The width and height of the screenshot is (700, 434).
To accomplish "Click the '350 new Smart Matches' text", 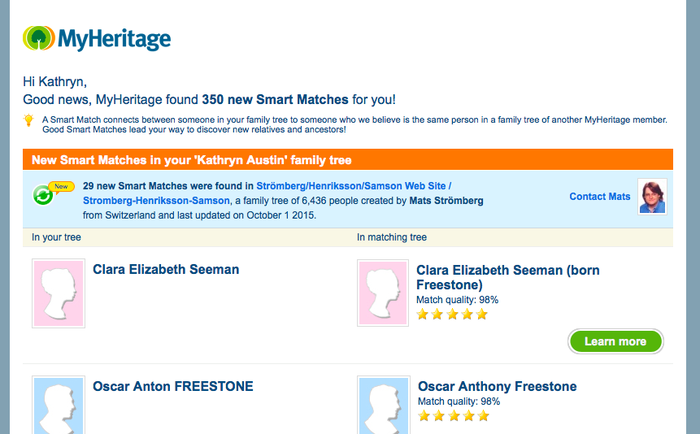I will point(275,99).
